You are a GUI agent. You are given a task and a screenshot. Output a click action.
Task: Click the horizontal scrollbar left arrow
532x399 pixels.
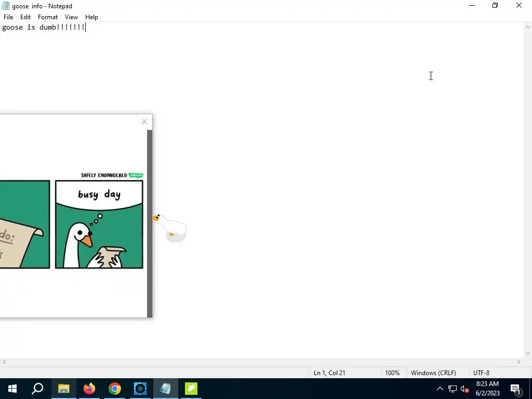pos(4,362)
